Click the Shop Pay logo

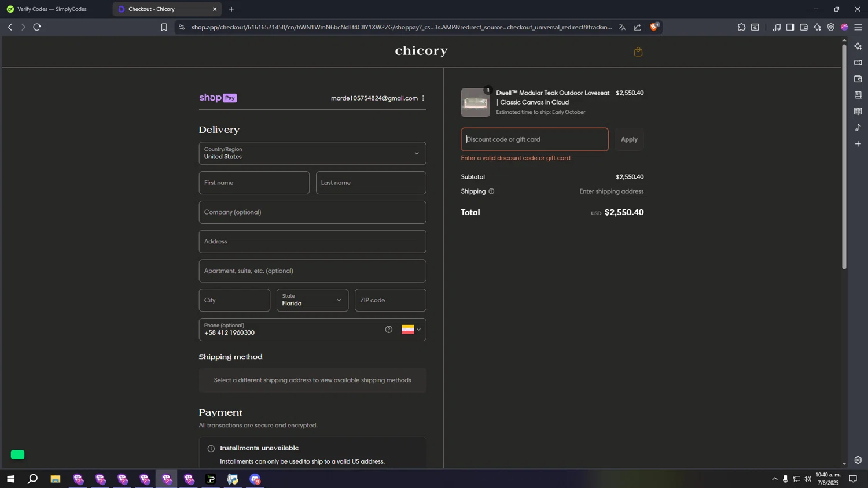point(218,98)
